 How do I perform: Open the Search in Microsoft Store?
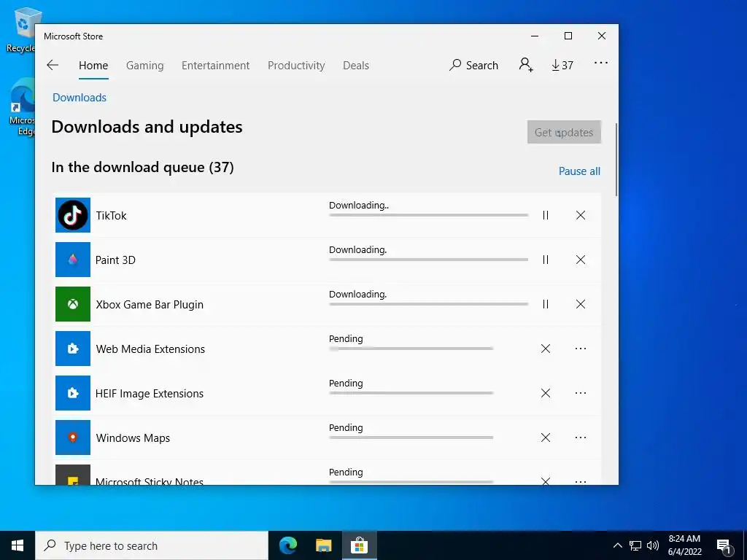click(473, 65)
